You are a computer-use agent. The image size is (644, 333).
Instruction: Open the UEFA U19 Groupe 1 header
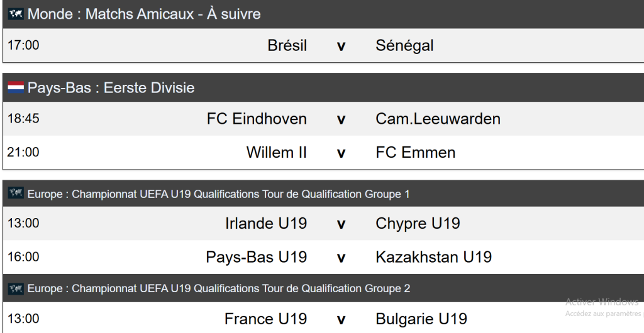pos(218,194)
